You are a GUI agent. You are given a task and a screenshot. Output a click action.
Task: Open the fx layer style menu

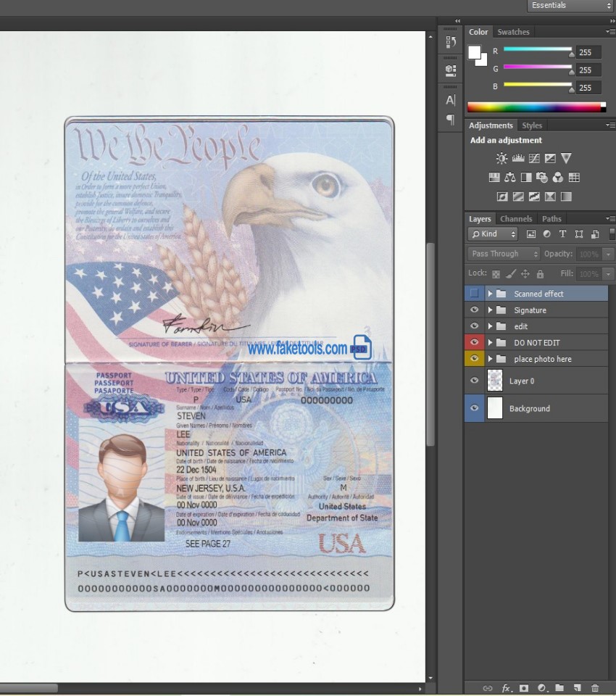507,688
